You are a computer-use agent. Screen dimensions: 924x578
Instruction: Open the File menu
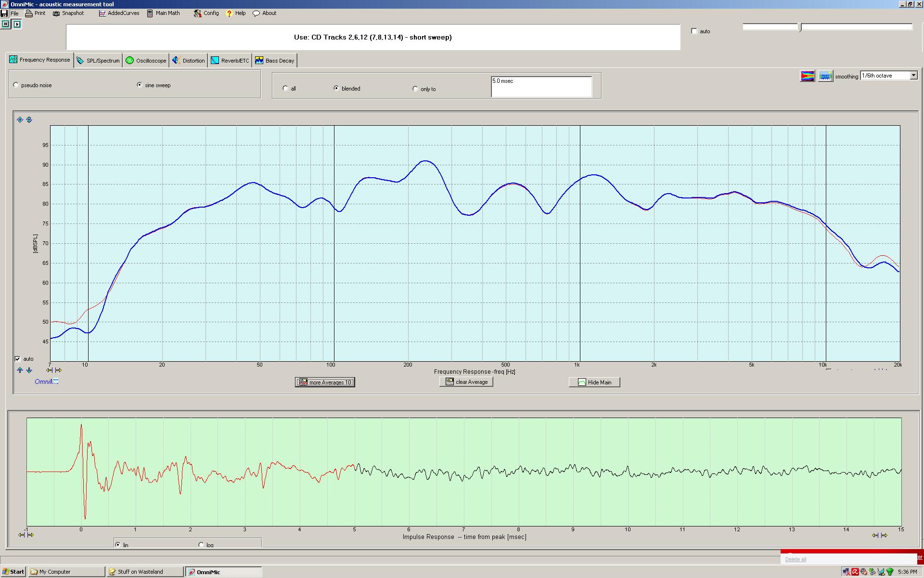14,13
